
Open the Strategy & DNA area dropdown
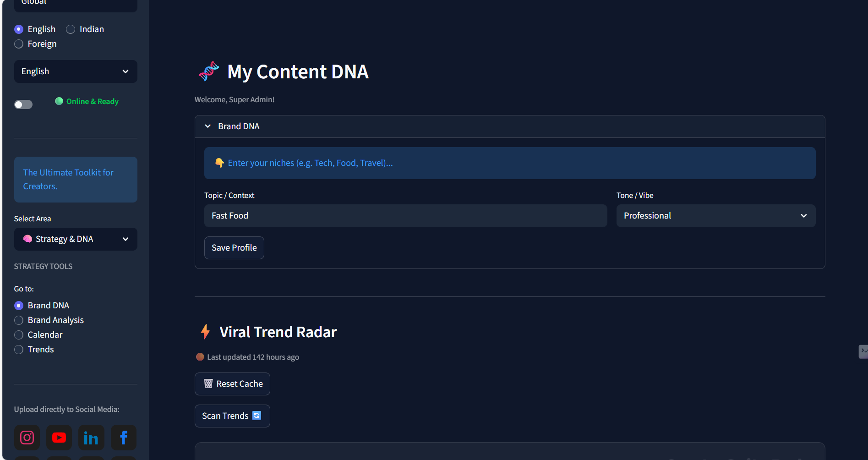(x=76, y=239)
